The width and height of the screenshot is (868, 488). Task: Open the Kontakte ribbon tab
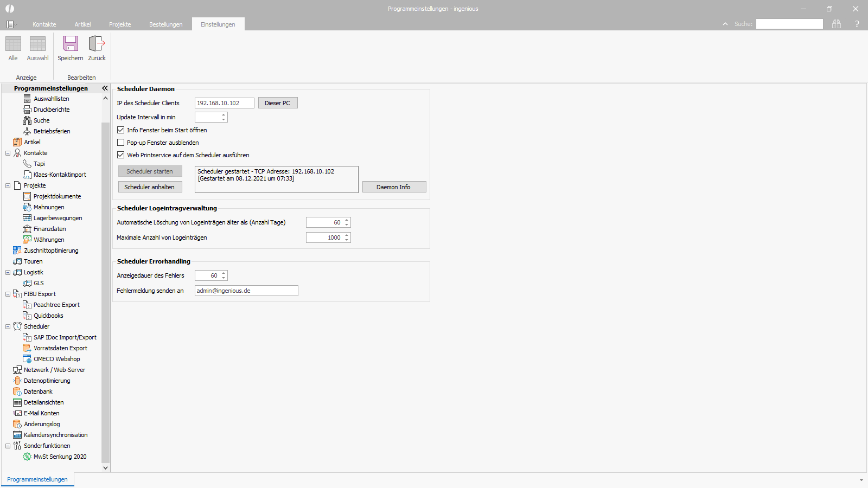(44, 24)
